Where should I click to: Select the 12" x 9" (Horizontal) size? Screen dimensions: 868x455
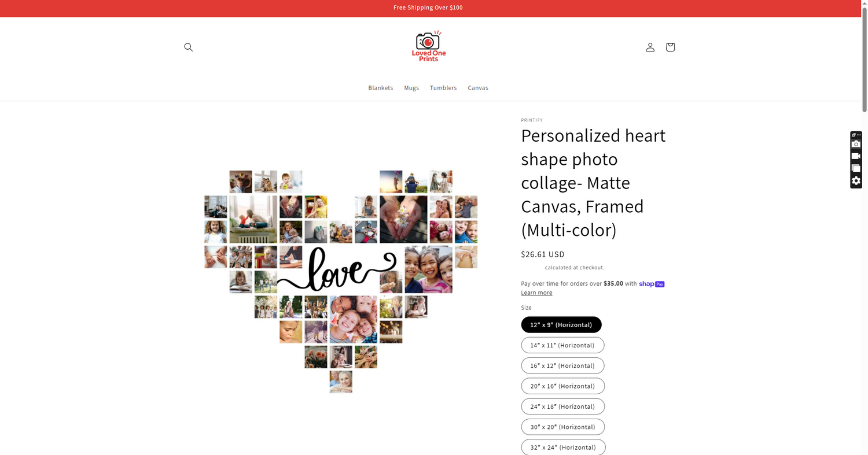[561, 325]
